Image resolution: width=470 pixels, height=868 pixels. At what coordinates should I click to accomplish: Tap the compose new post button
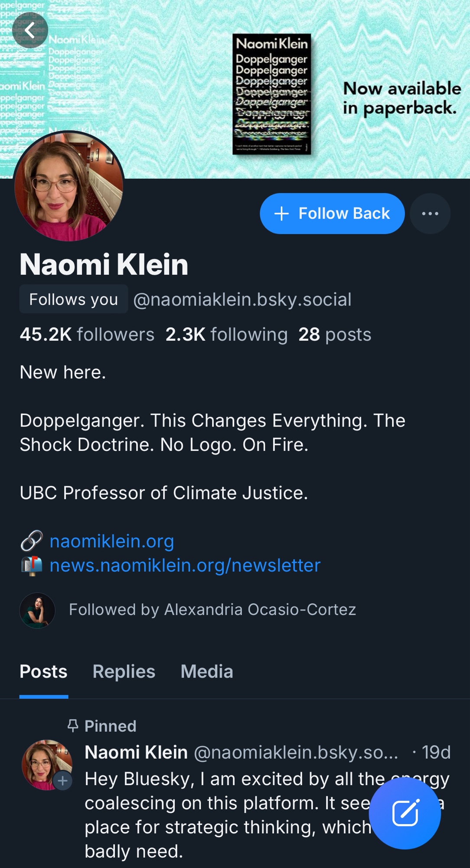click(x=405, y=813)
